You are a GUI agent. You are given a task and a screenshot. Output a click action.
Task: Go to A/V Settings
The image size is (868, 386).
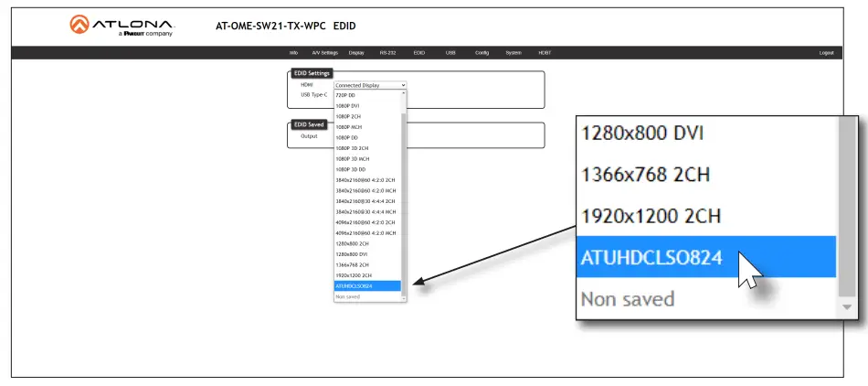(325, 53)
